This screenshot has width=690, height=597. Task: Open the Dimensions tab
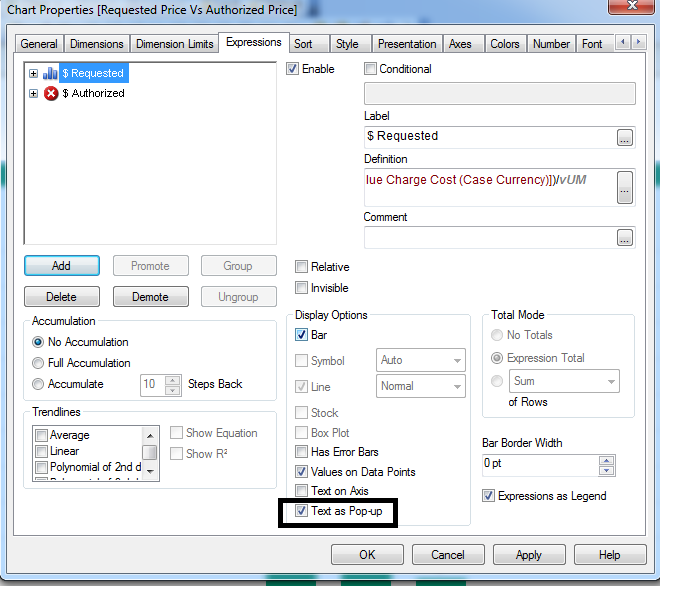(97, 44)
